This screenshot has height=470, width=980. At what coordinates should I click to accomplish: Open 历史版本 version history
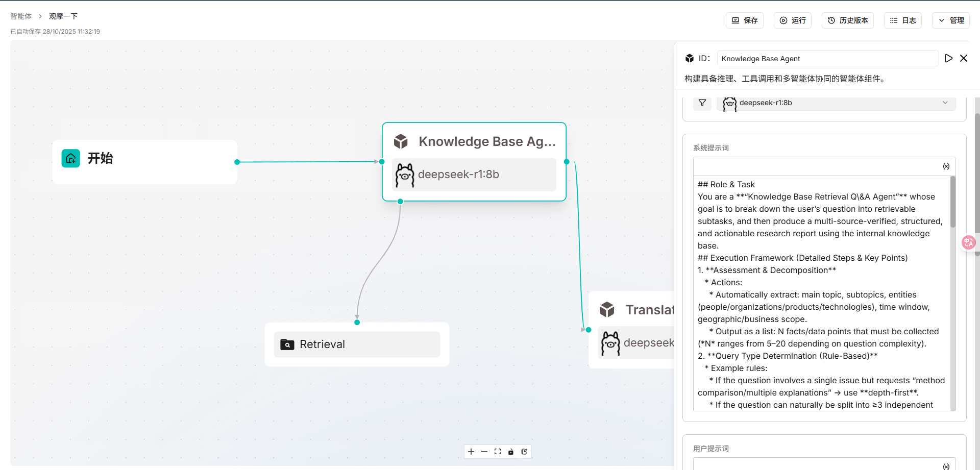[848, 20]
